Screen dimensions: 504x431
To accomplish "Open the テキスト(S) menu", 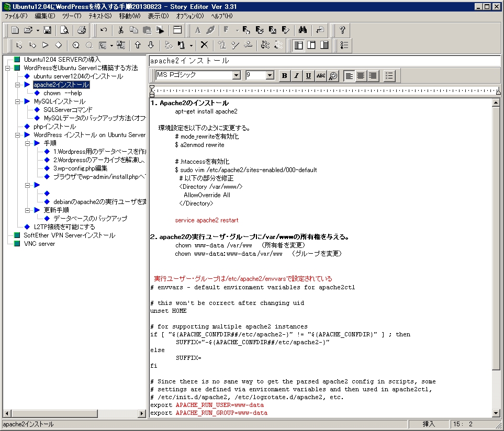I will click(x=100, y=16).
